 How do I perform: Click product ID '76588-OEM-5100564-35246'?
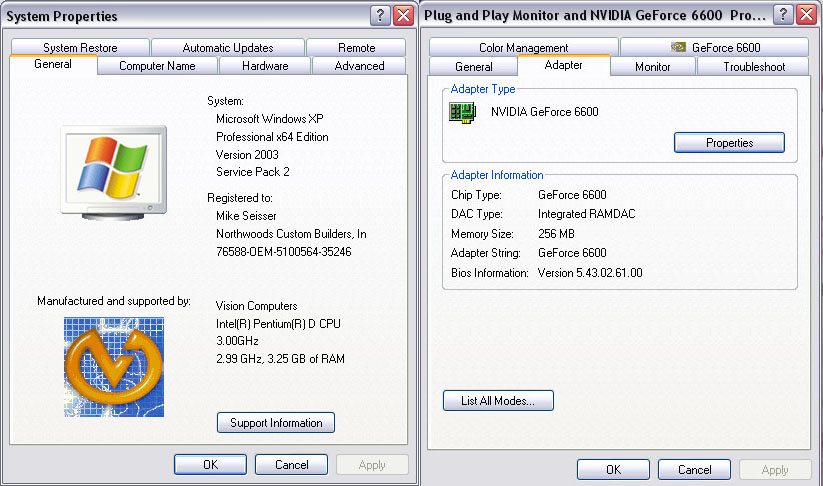(283, 252)
